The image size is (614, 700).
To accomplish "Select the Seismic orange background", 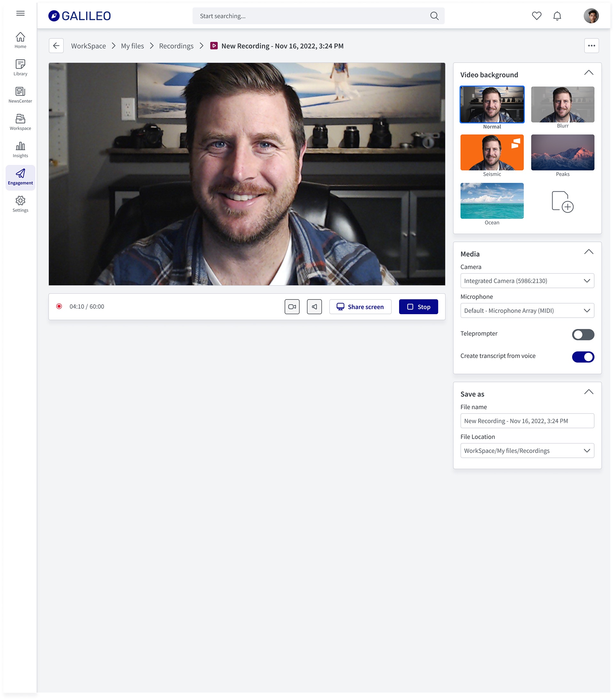I will tap(492, 152).
